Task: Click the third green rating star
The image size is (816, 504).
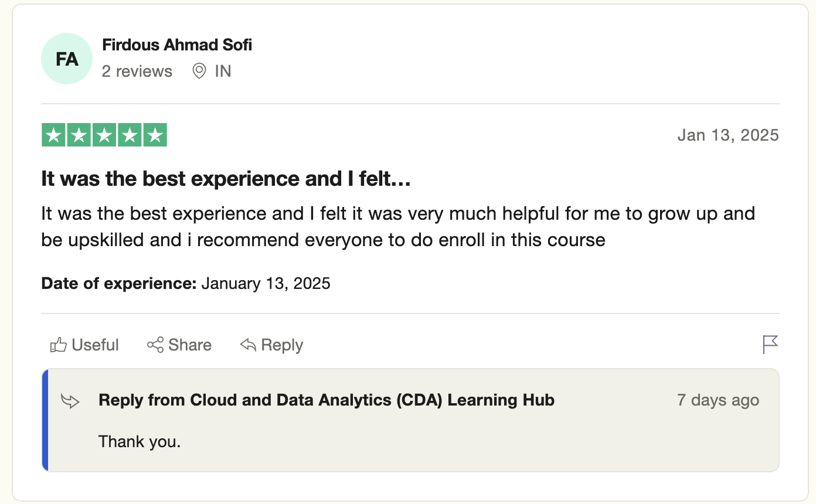Action: 104,135
